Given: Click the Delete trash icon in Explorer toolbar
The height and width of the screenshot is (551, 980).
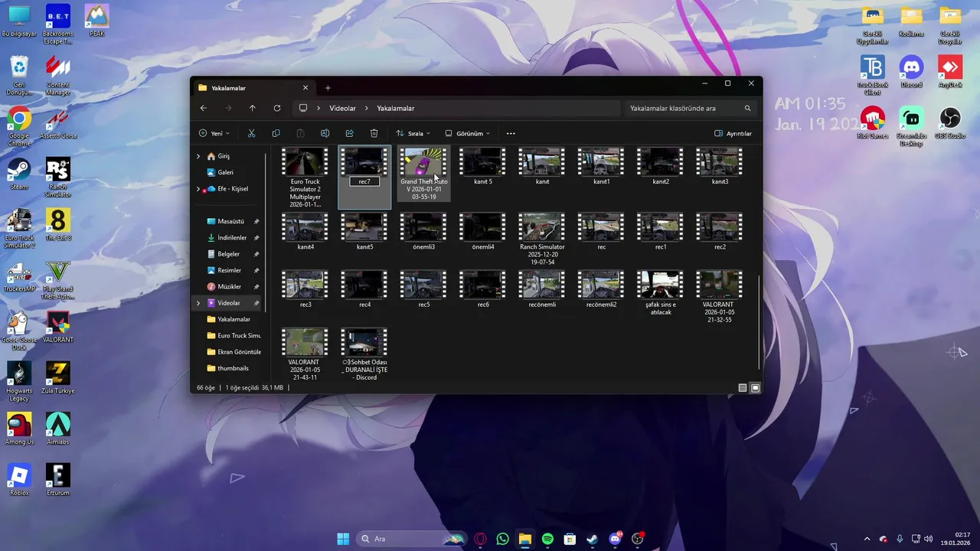Looking at the screenshot, I should [x=374, y=133].
